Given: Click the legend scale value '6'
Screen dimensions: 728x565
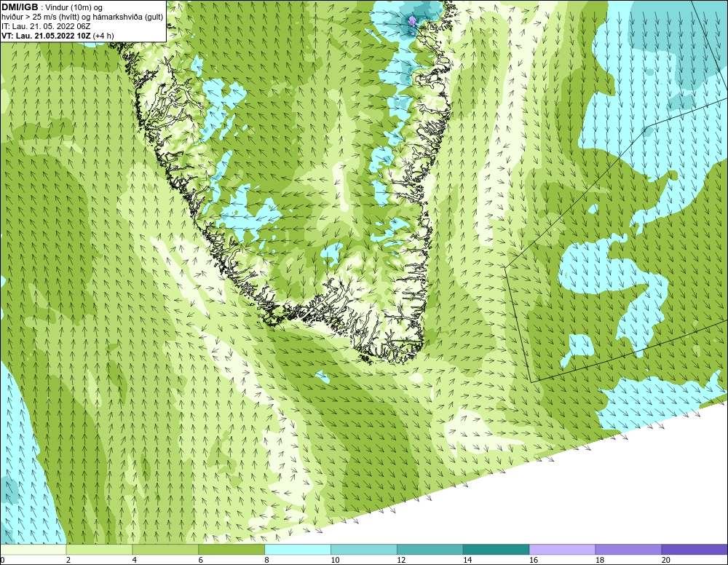Looking at the screenshot, I should click(x=201, y=561).
